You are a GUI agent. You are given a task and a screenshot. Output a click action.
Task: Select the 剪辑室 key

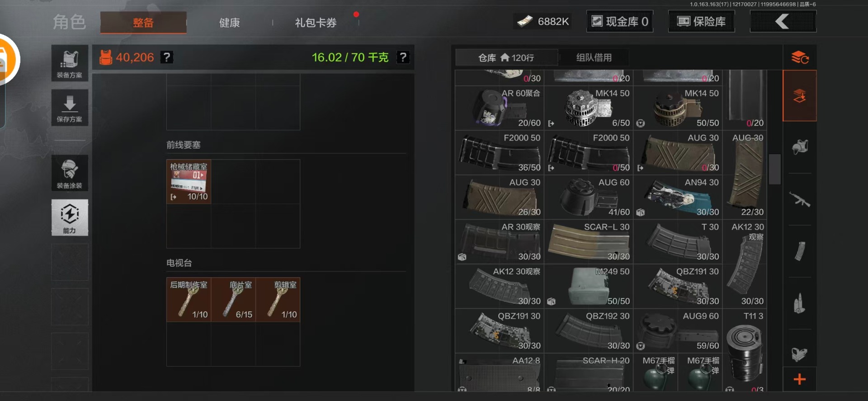(x=278, y=300)
